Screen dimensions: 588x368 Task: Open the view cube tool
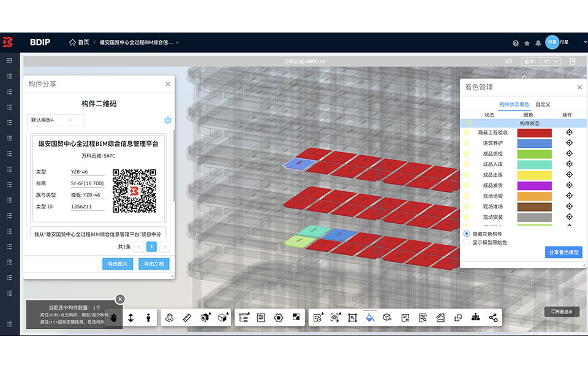coord(223,318)
